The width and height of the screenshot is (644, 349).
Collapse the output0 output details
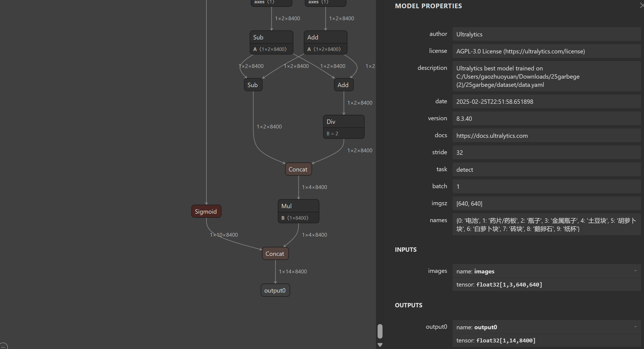point(635,327)
